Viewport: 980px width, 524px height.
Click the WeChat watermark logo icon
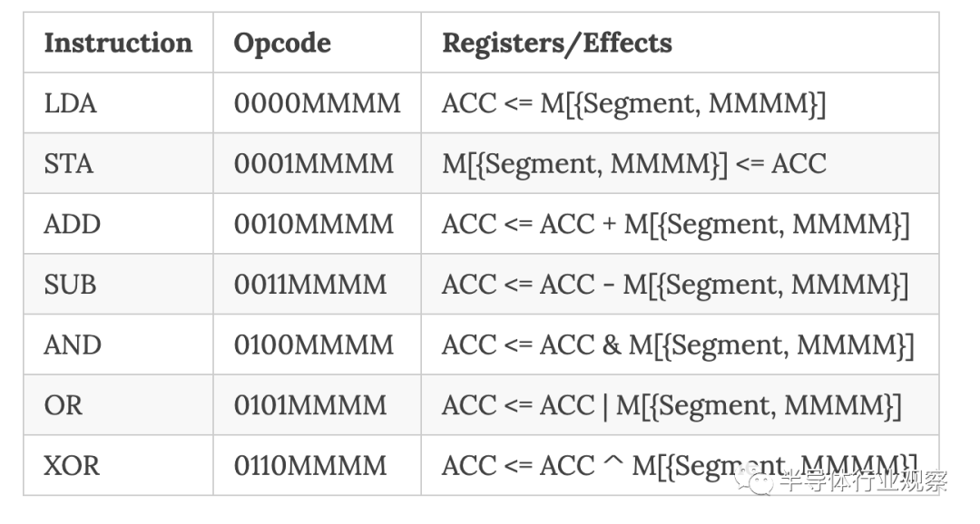pyautogui.click(x=755, y=480)
